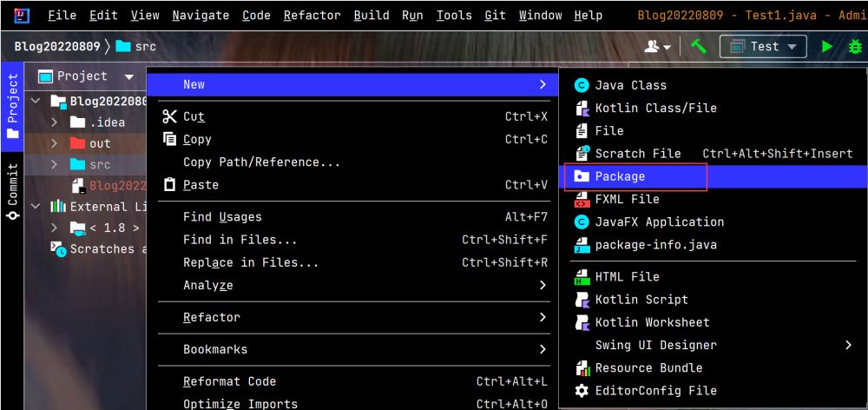This screenshot has width=868, height=410.
Task: Click the green Debug bug icon
Action: coord(854,47)
